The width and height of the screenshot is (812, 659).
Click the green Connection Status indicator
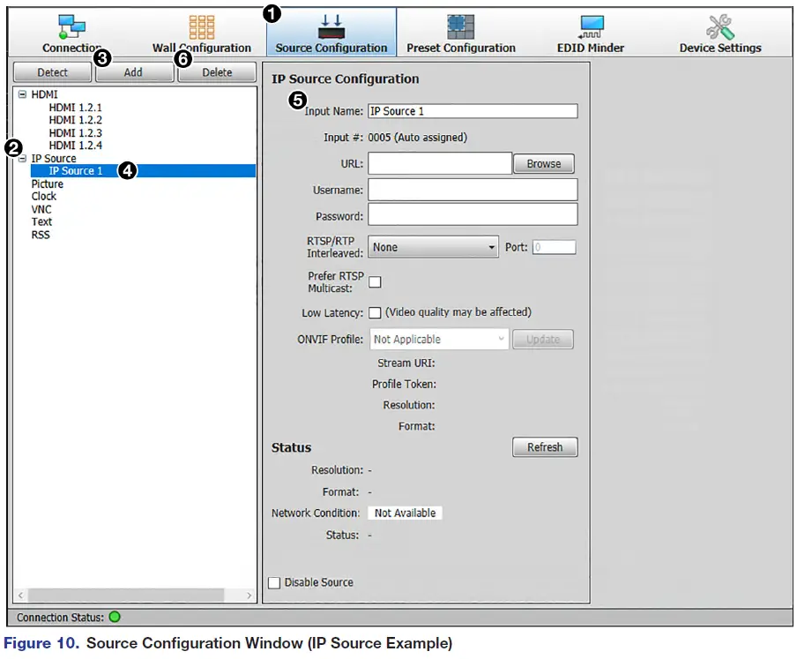click(x=115, y=617)
